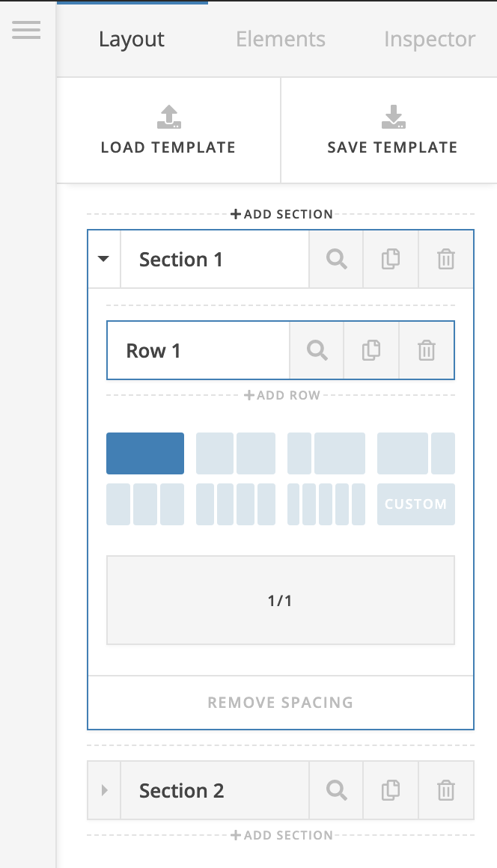Open the Inspector tab

coord(430,40)
